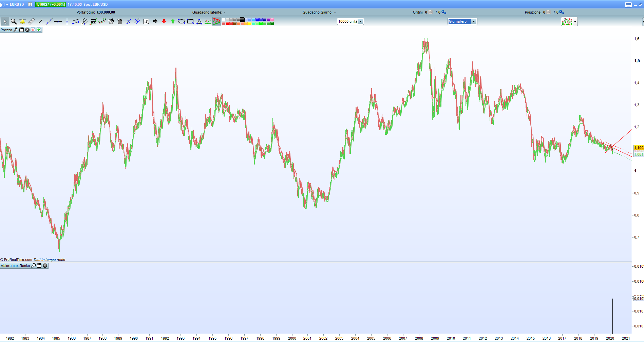Select the green up arrow tool

(173, 21)
